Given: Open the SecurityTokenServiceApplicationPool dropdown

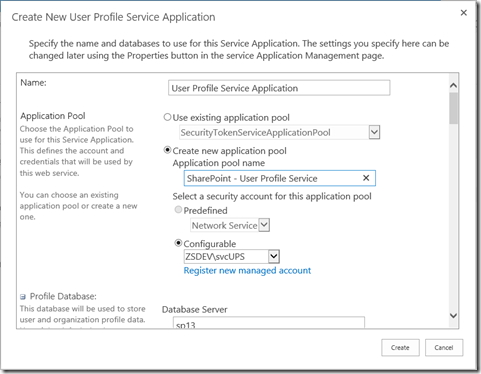Looking at the screenshot, I should point(374,132).
